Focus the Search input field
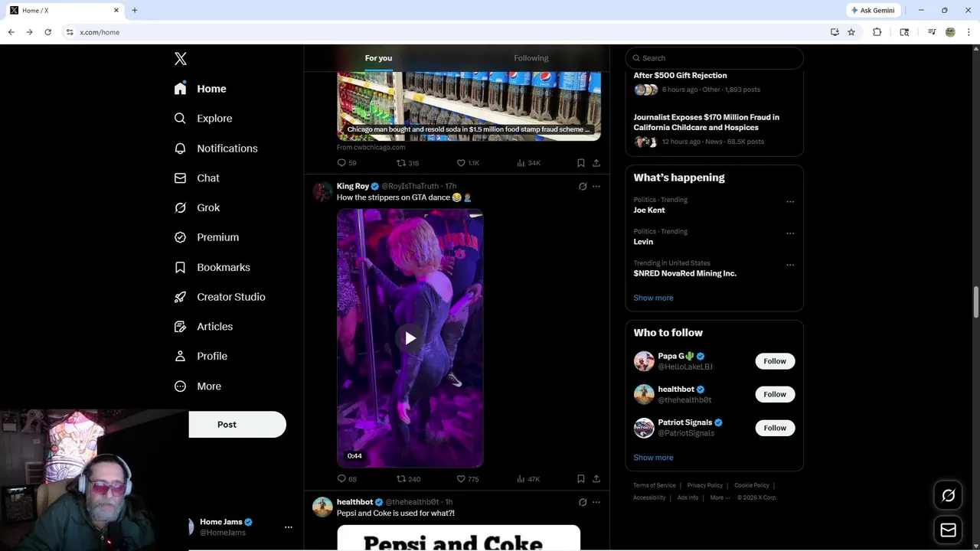This screenshot has height=551, width=980. 714,58
